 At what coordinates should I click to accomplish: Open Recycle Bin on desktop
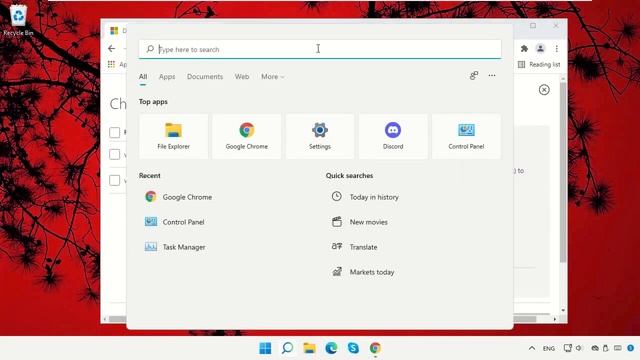coord(18,20)
